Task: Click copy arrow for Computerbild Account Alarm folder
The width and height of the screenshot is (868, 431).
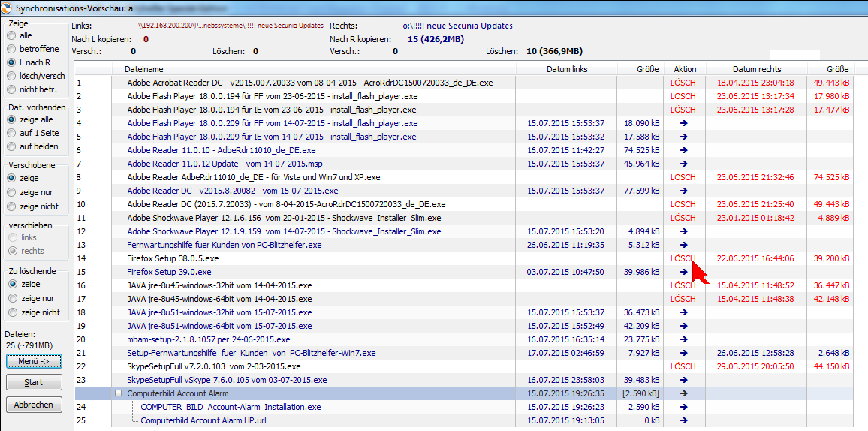Action: coord(683,393)
